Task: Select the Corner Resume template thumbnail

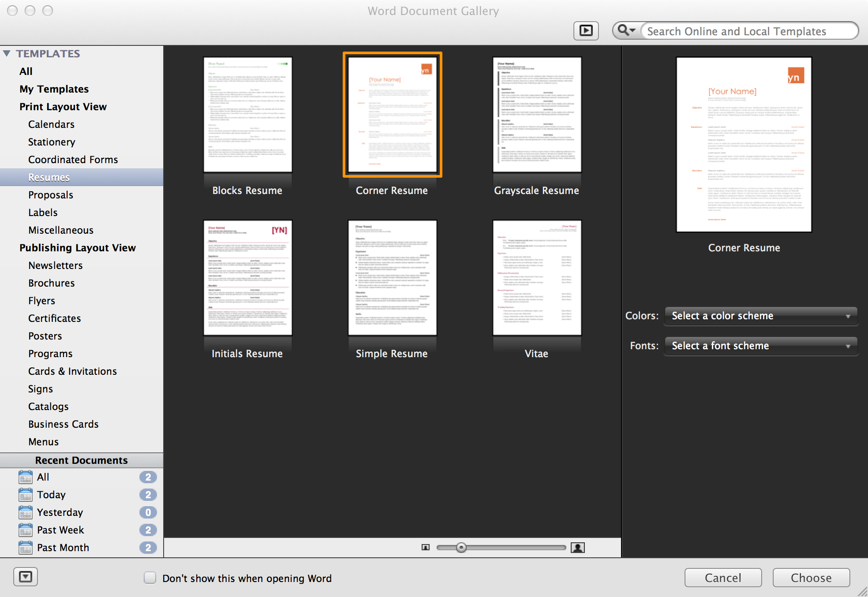Action: coord(393,115)
